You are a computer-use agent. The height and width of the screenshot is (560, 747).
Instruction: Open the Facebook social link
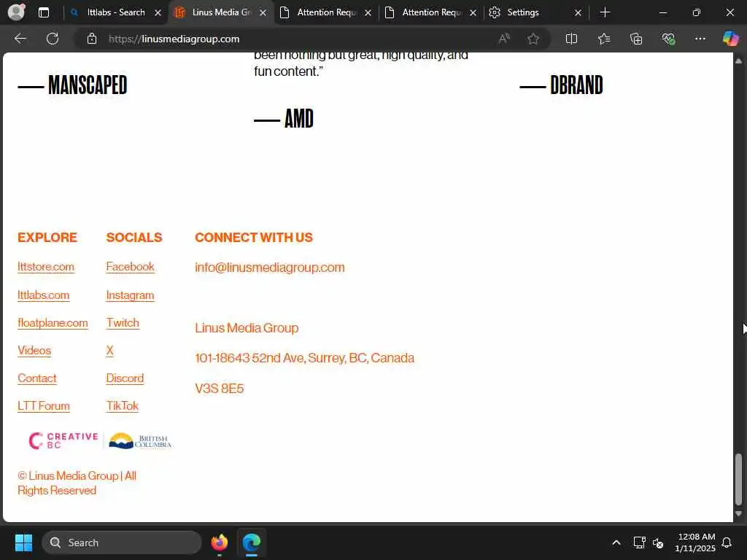pos(130,267)
